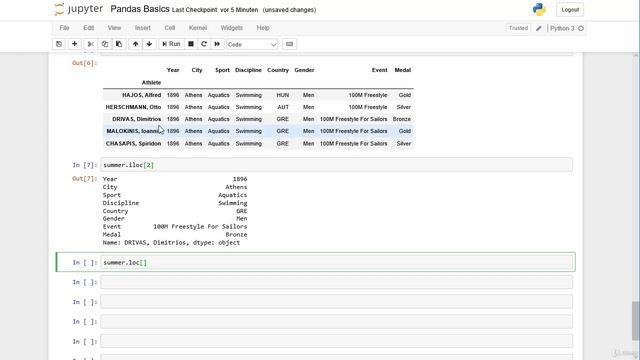
Task: Click the Medal column header
Action: 402,70
